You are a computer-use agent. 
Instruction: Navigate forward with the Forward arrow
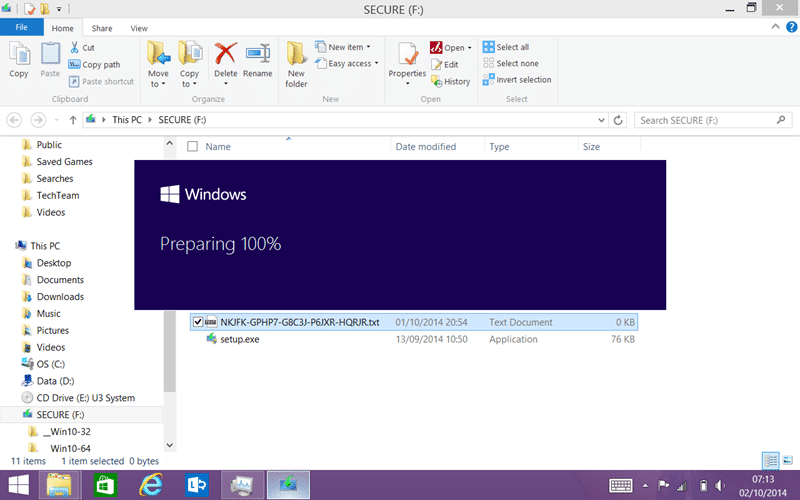tap(38, 120)
